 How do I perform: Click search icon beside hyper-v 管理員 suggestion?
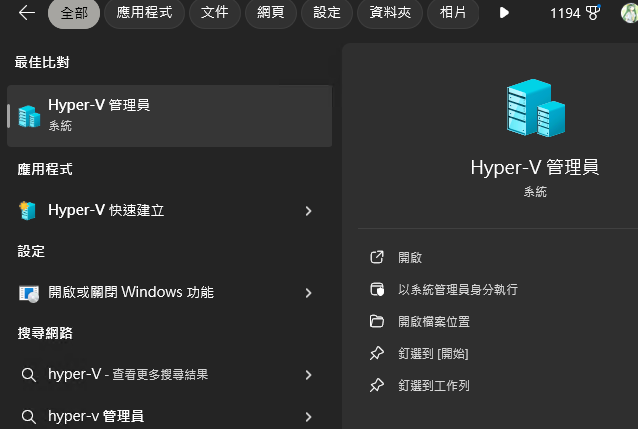click(28, 416)
